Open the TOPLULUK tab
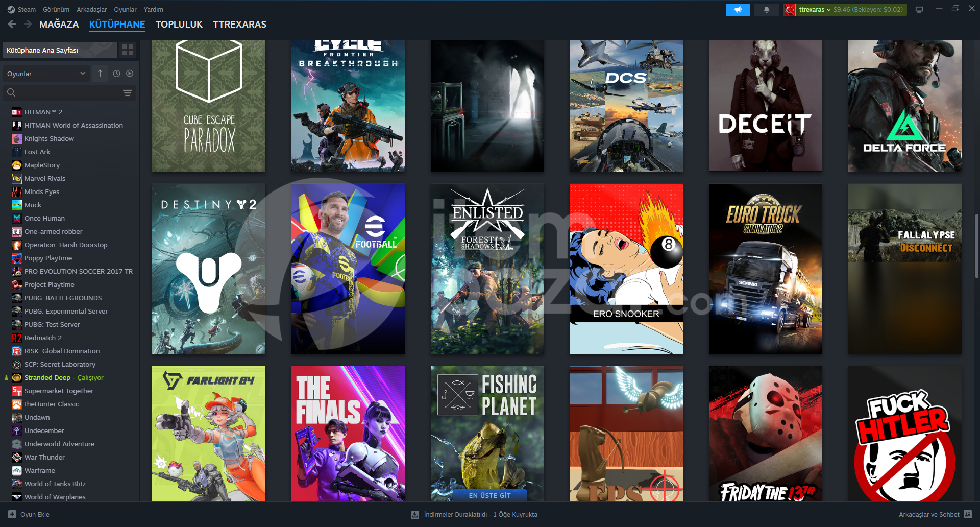Image resolution: width=980 pixels, height=527 pixels. point(179,24)
